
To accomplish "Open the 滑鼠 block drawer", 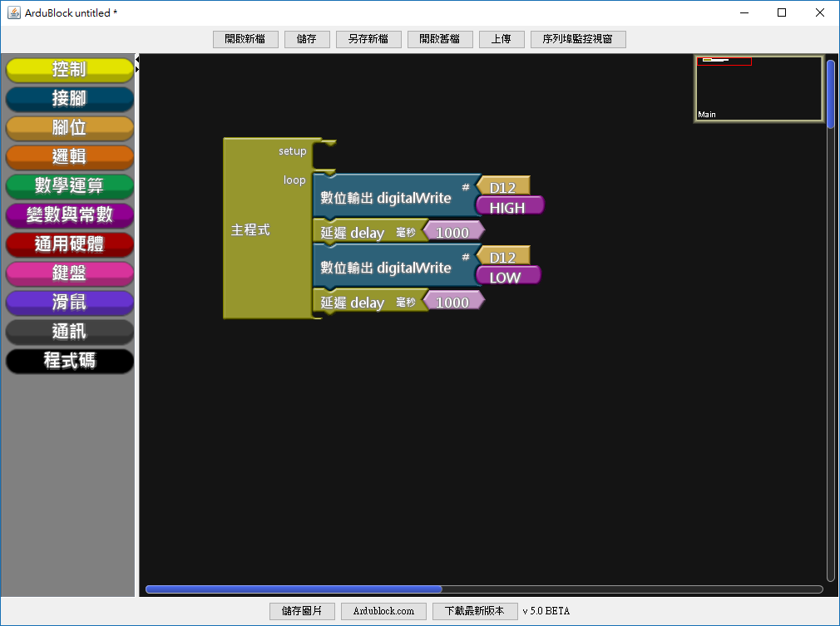I will coord(70,303).
